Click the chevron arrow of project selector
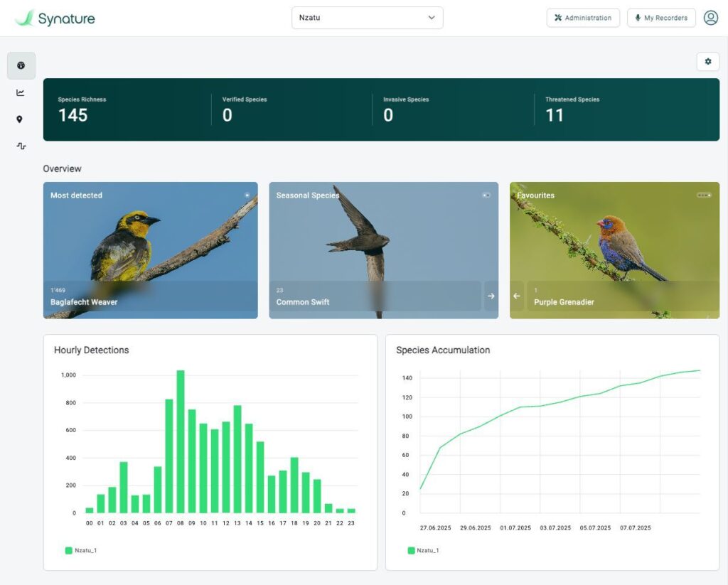The width and height of the screenshot is (728, 585). click(432, 18)
